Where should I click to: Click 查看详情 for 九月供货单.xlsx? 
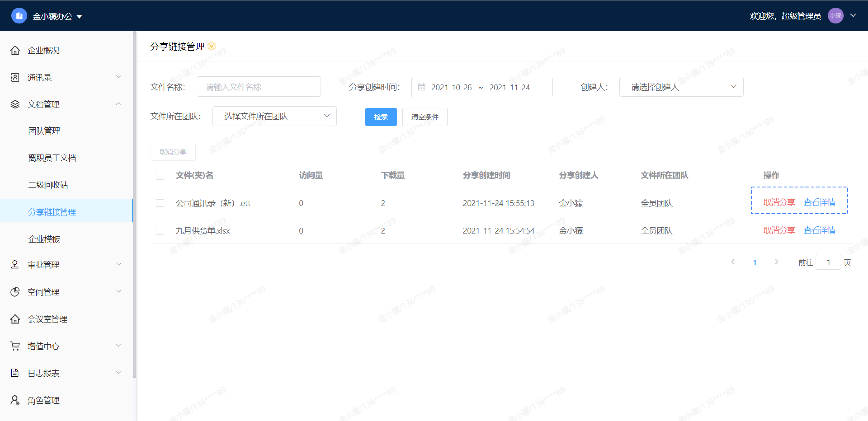[x=819, y=230]
